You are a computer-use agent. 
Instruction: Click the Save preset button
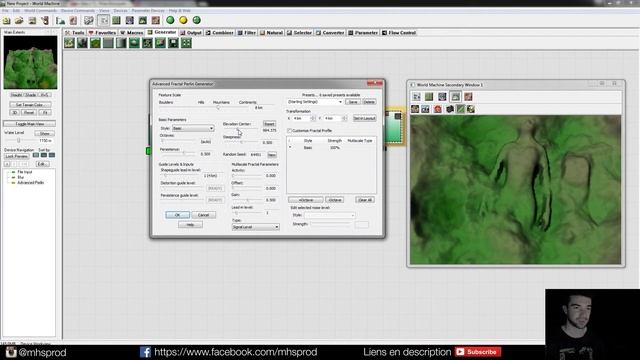click(353, 102)
